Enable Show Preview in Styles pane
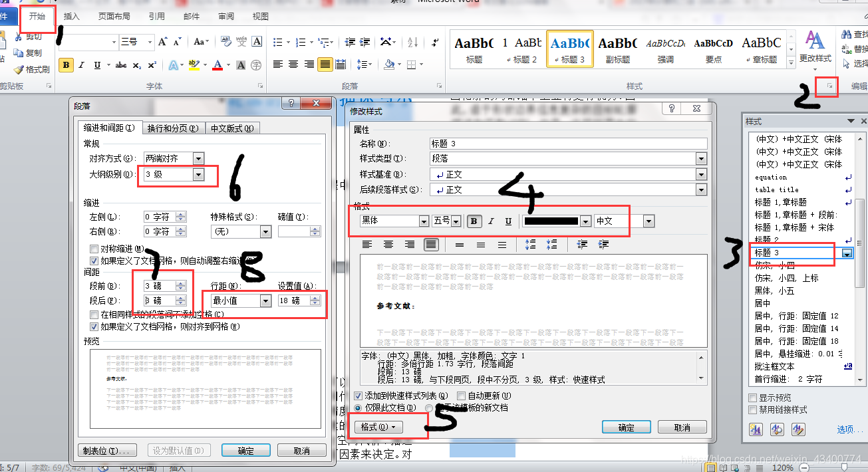Screen dimensions: 868x472 753,398
